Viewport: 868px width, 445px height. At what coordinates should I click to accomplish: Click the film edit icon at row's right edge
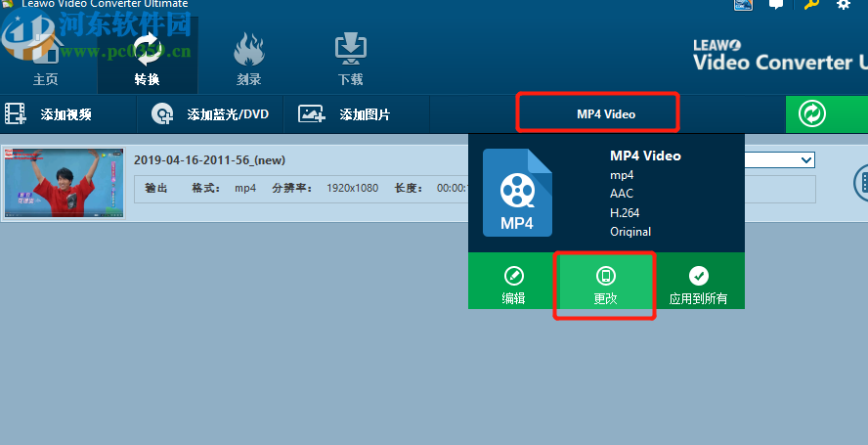coord(861,182)
